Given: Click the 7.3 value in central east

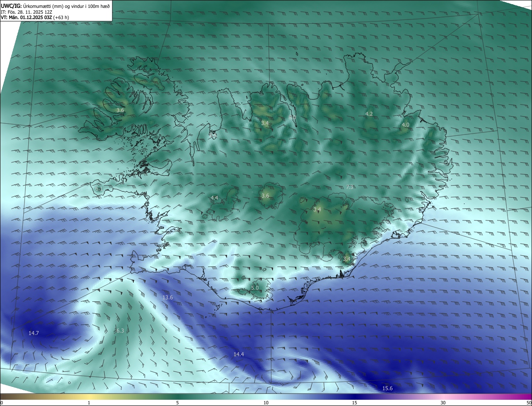Looking at the screenshot, I should pyautogui.click(x=350, y=187).
